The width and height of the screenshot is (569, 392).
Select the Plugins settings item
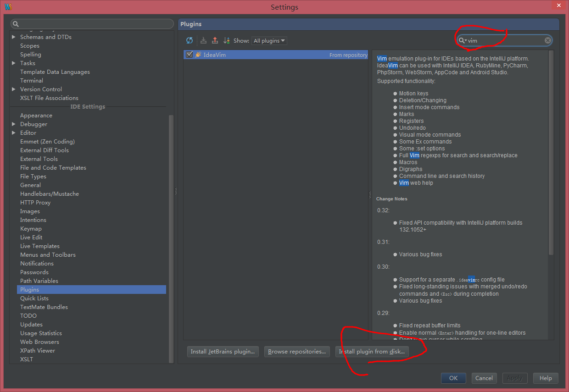[x=92, y=290]
